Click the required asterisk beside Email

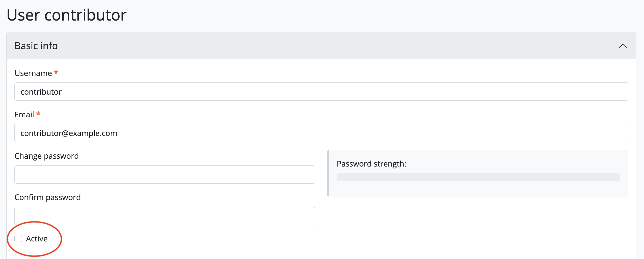click(38, 114)
